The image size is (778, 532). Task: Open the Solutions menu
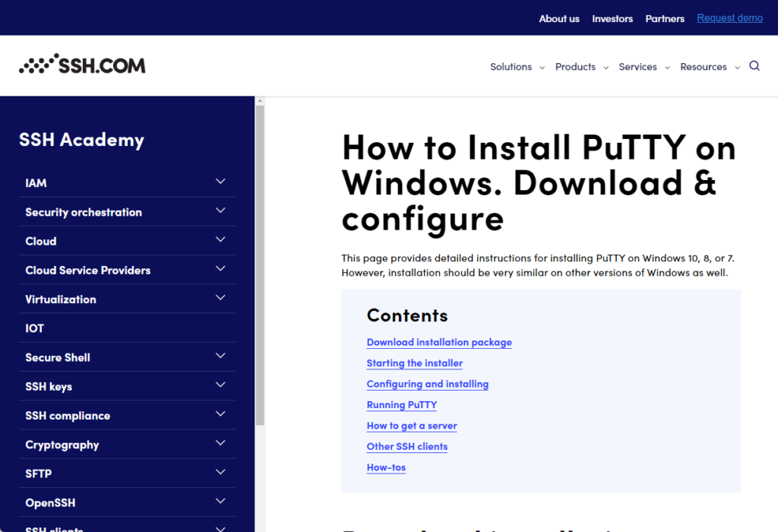511,67
